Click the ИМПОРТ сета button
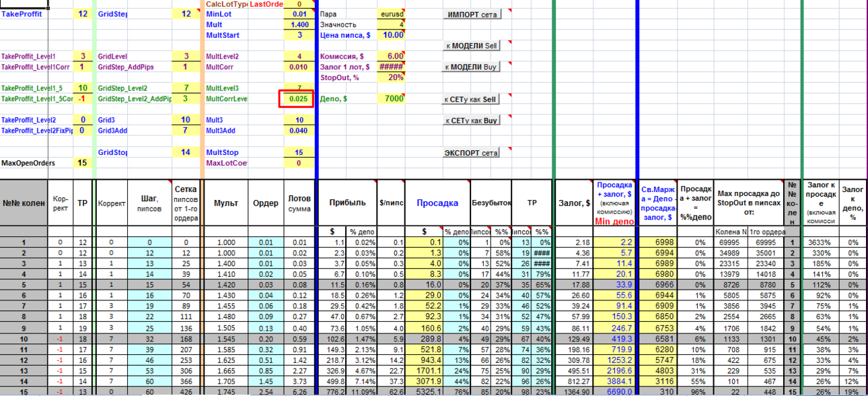Screen dimensions: 868x396 pyautogui.click(x=472, y=14)
